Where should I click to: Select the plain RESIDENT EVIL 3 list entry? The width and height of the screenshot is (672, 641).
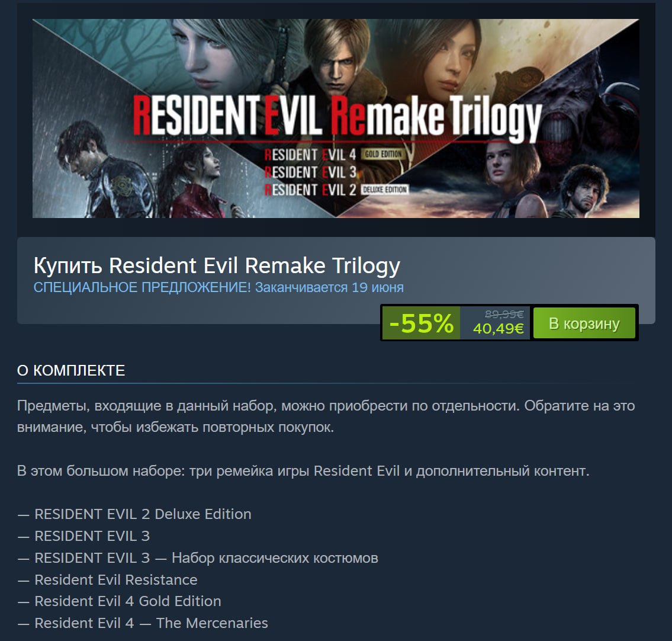tap(92, 536)
